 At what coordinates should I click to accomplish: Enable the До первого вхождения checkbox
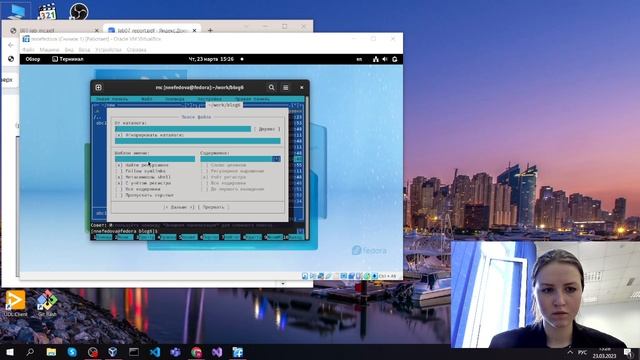(205, 189)
